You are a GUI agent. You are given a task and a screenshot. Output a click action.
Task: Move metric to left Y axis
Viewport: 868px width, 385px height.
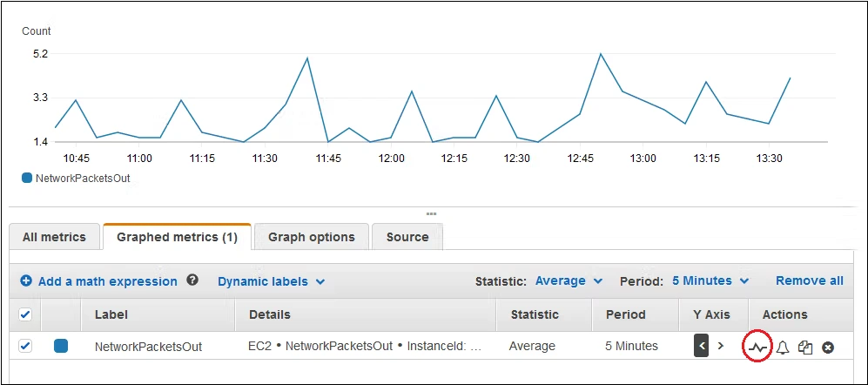(702, 346)
